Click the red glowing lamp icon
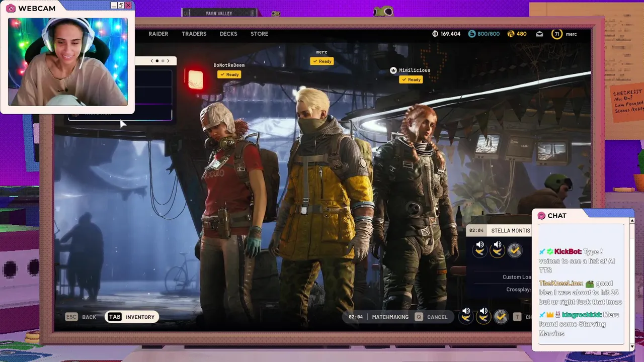 (195, 79)
